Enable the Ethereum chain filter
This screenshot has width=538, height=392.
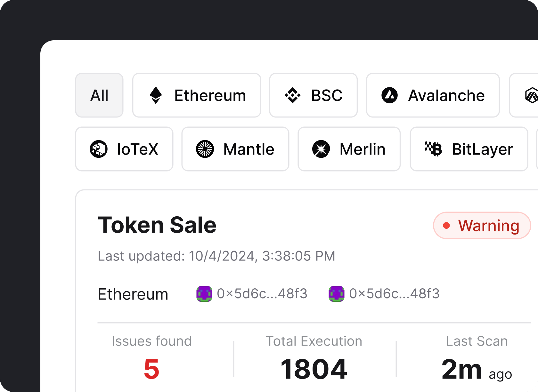[197, 95]
